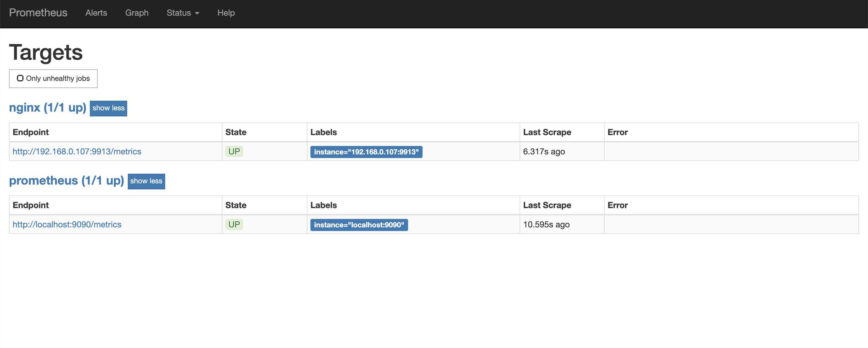Click the UP state badge for nginx
868x348 pixels.
(234, 151)
